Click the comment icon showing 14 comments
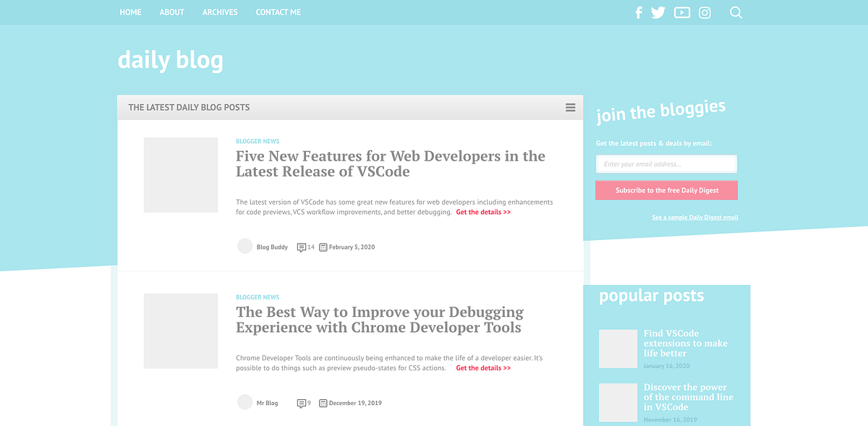This screenshot has height=426, width=868. (x=302, y=246)
